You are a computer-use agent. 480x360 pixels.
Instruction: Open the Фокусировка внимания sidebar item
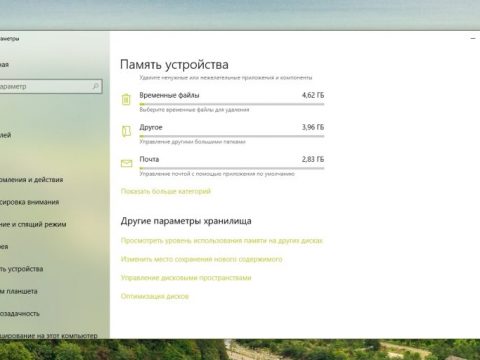point(29,202)
